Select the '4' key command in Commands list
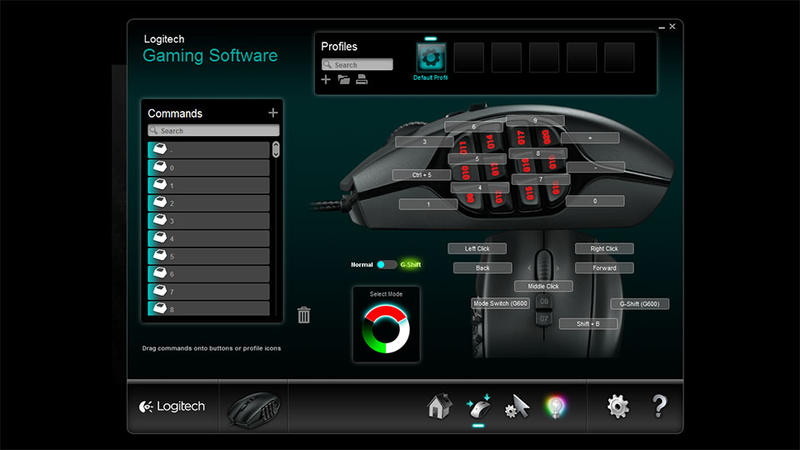 point(209,238)
